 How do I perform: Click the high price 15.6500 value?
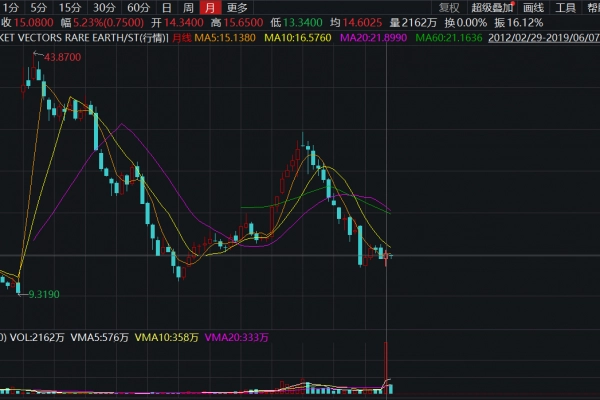pyautogui.click(x=243, y=23)
